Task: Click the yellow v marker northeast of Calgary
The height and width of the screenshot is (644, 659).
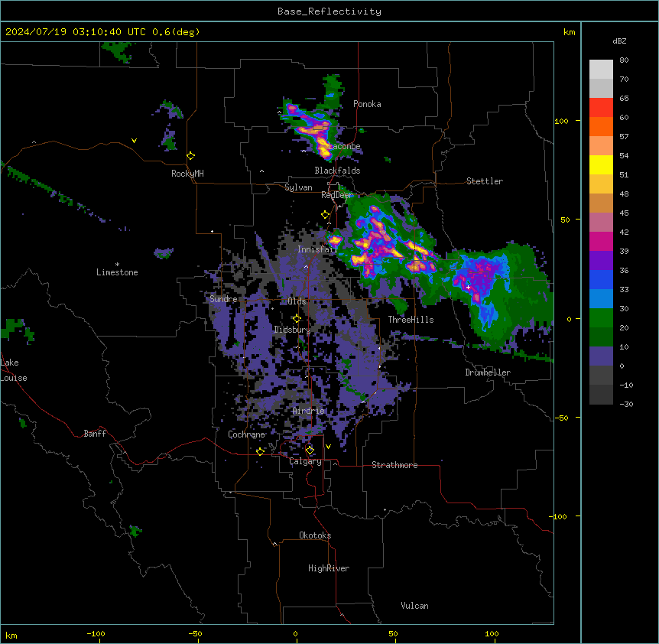Action: click(328, 447)
